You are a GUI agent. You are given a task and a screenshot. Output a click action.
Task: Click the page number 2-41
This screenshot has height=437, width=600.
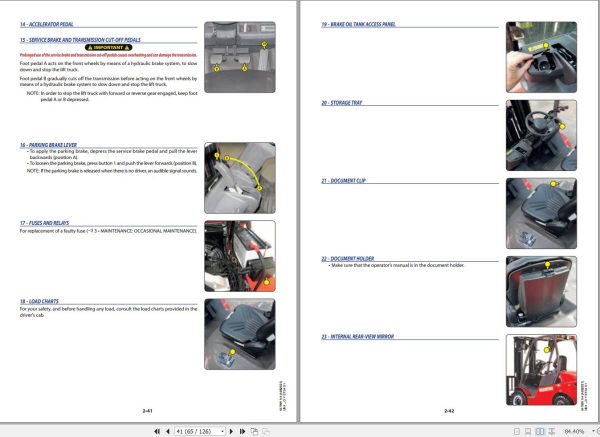pos(147,411)
